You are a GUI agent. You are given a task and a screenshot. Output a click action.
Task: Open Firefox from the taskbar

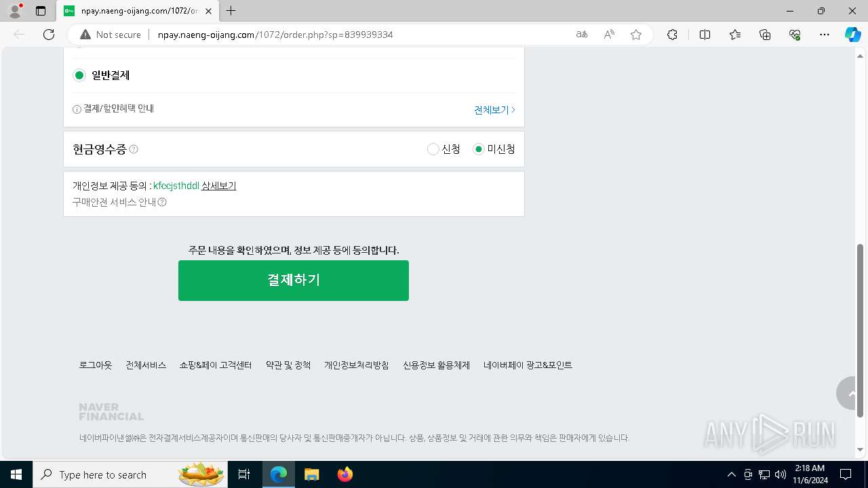click(345, 474)
